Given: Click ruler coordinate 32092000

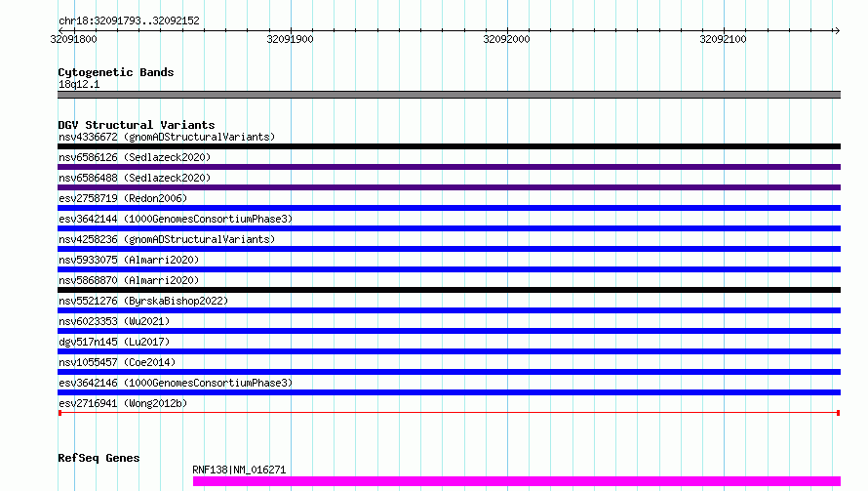Looking at the screenshot, I should (x=506, y=39).
